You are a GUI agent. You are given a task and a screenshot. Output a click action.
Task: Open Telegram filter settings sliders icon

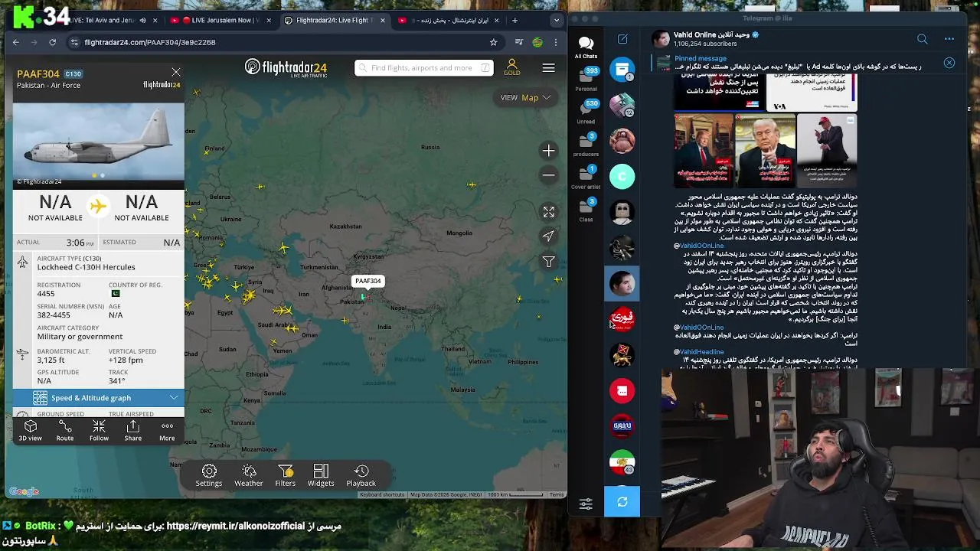[x=586, y=504]
